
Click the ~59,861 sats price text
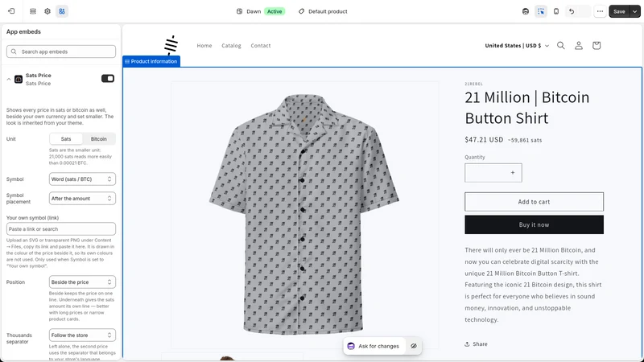click(x=525, y=140)
